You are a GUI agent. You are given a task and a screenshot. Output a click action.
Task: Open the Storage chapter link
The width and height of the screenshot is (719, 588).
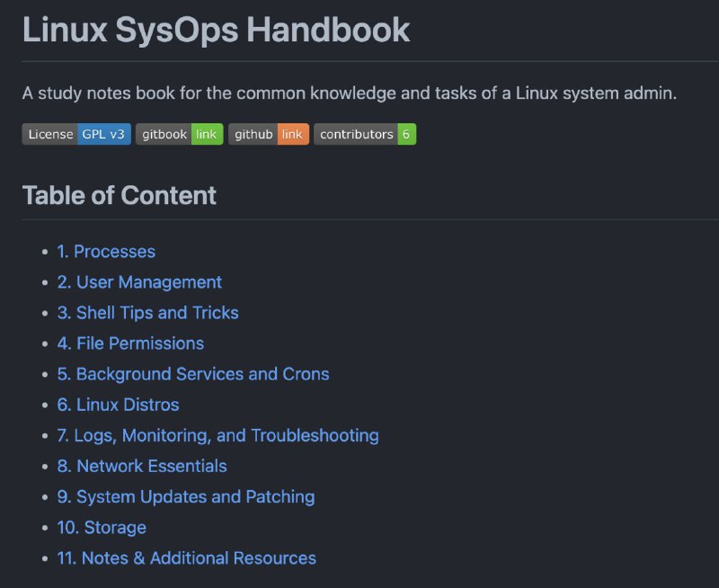[x=101, y=527]
